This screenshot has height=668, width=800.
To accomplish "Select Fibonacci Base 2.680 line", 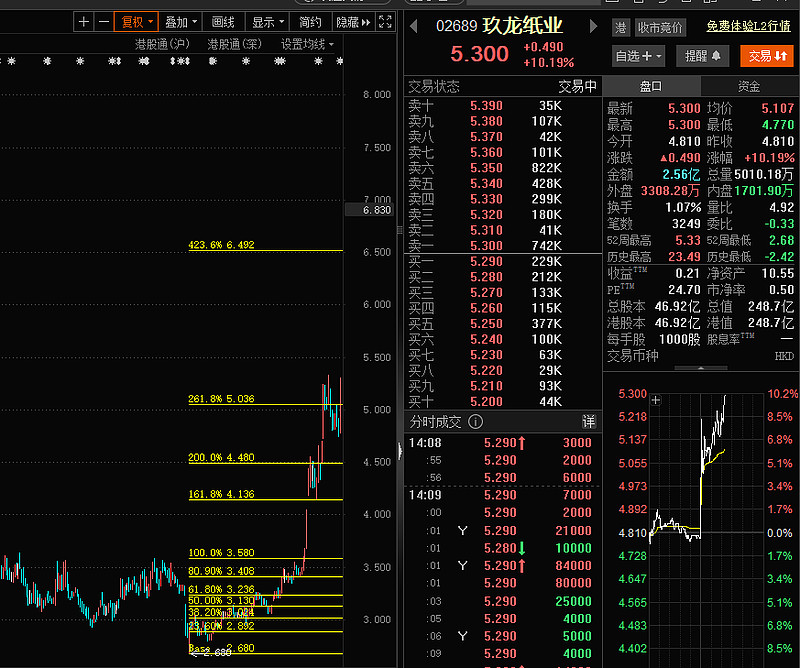I will point(265,653).
